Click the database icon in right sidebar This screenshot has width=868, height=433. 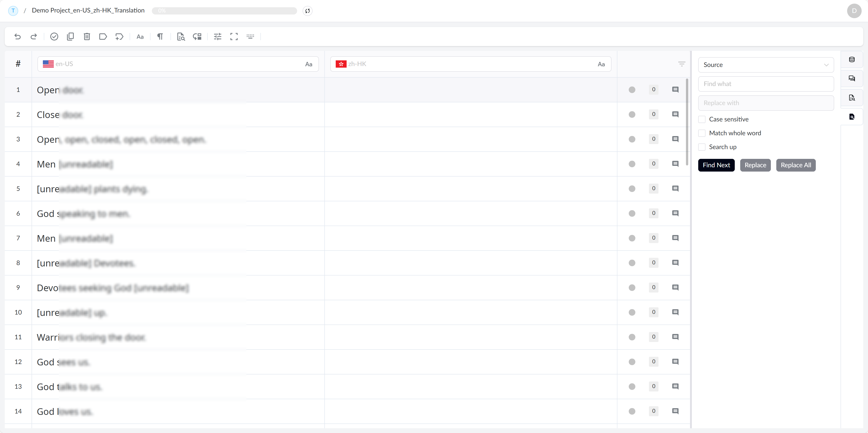click(851, 60)
